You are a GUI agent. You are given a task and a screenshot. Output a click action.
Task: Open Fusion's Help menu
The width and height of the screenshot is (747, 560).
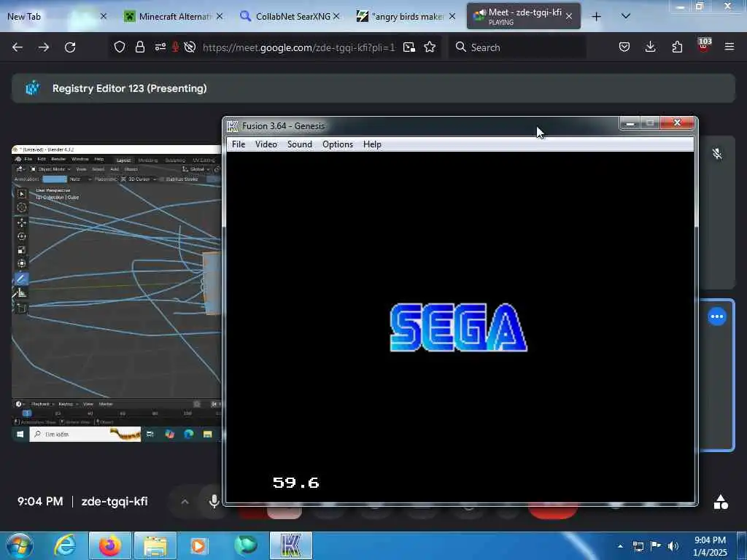[x=372, y=144]
